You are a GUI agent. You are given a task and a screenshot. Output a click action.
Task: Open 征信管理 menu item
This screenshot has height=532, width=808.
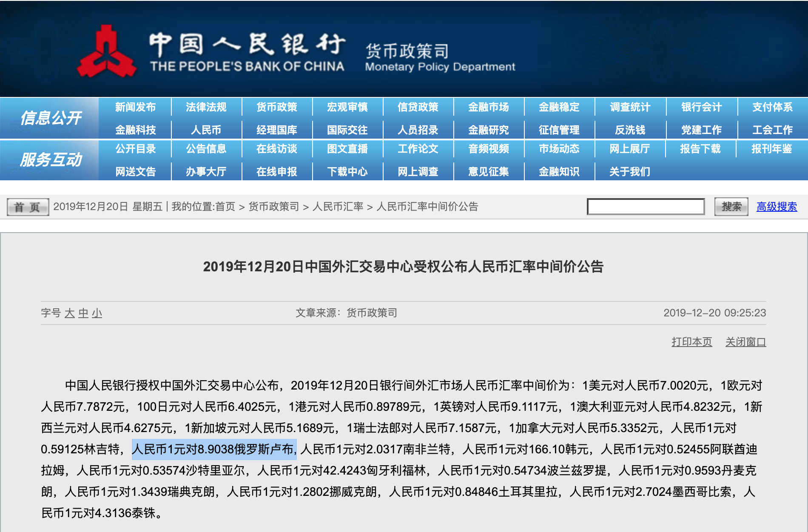559,130
